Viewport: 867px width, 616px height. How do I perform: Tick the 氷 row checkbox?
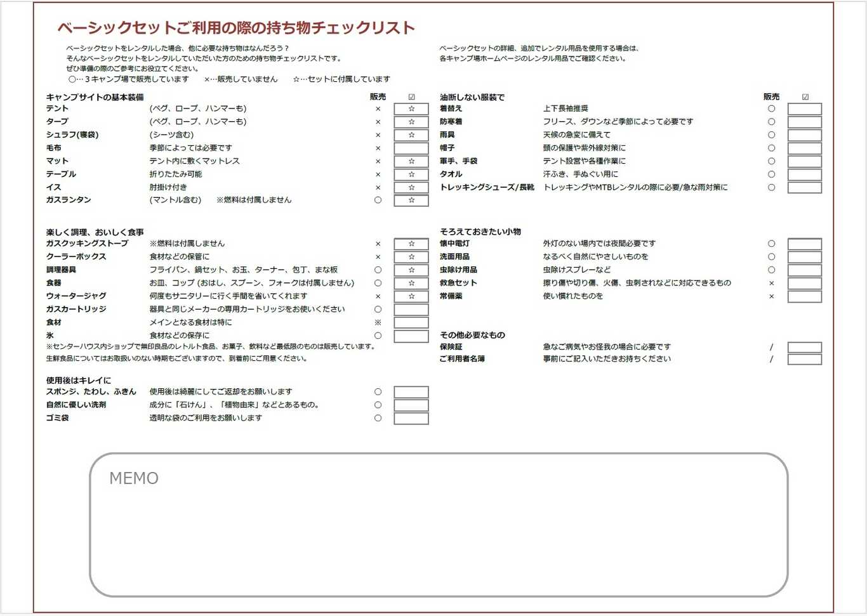click(x=411, y=336)
